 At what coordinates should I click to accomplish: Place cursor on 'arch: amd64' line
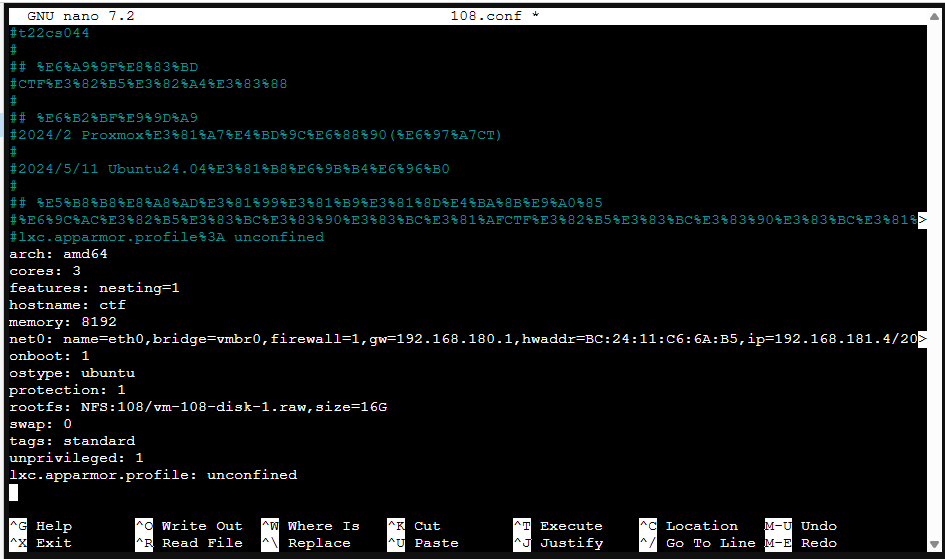point(58,254)
